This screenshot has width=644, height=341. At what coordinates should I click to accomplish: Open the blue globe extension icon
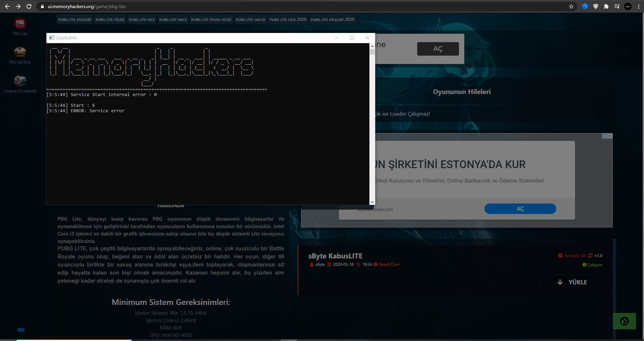coord(585,6)
